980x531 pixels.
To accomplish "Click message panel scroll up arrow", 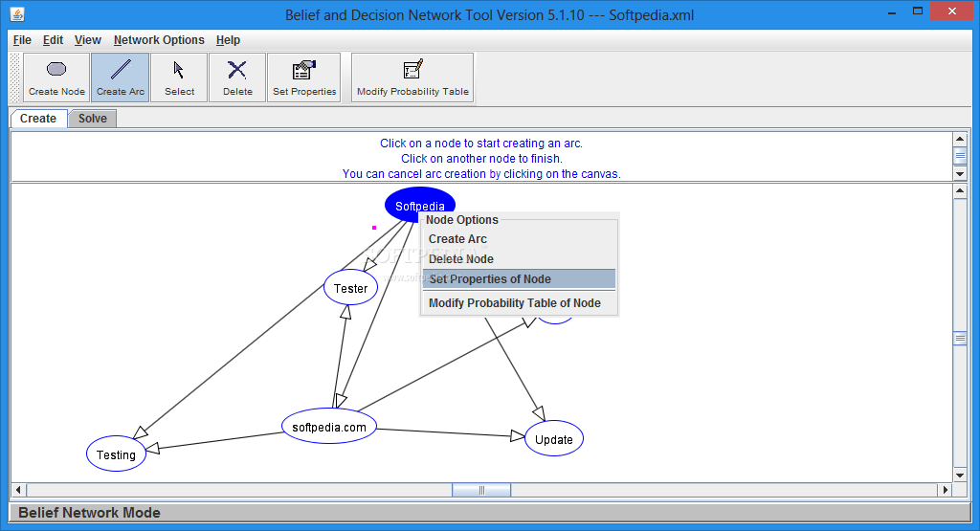I will tap(960, 139).
